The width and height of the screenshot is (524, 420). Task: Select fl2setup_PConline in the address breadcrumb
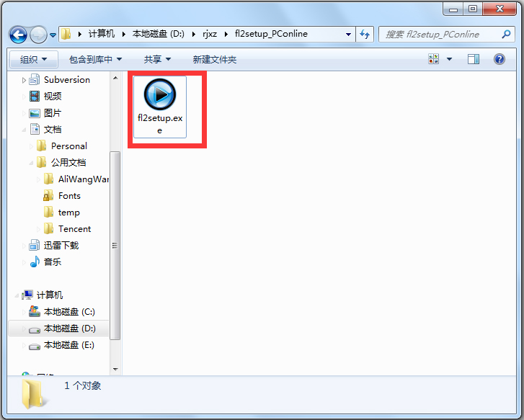pos(271,34)
